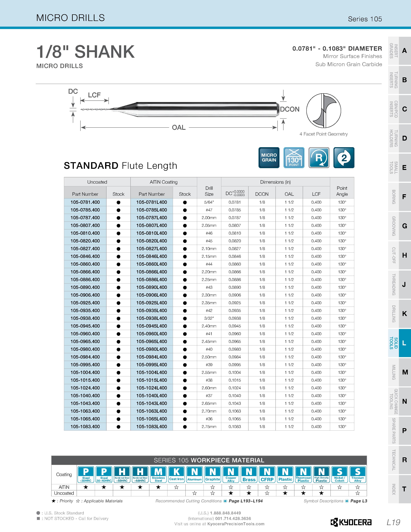The width and height of the screenshot is (411, 532).
Task: Follow the Page L193~L194 cutting conditions link
Action: 246,501
